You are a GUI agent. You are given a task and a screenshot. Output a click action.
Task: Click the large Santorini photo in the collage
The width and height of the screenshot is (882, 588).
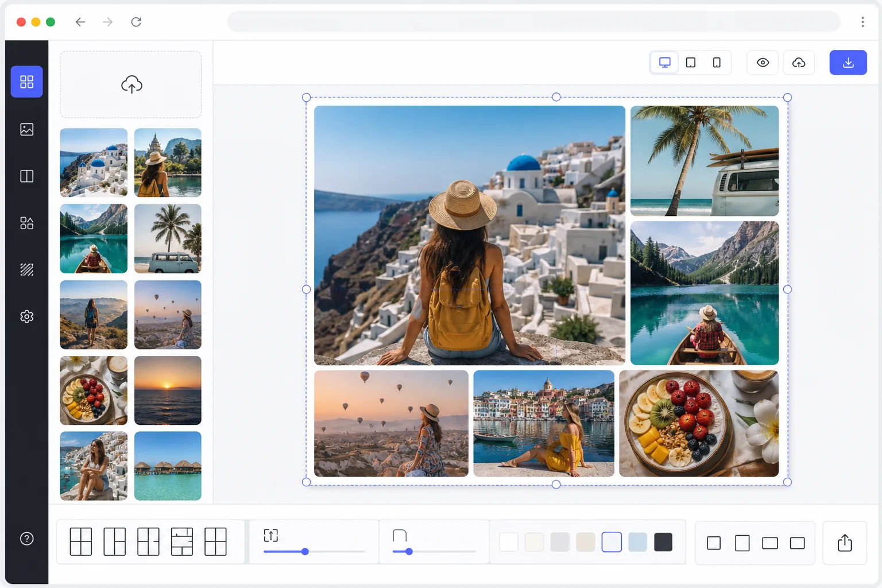click(x=470, y=235)
